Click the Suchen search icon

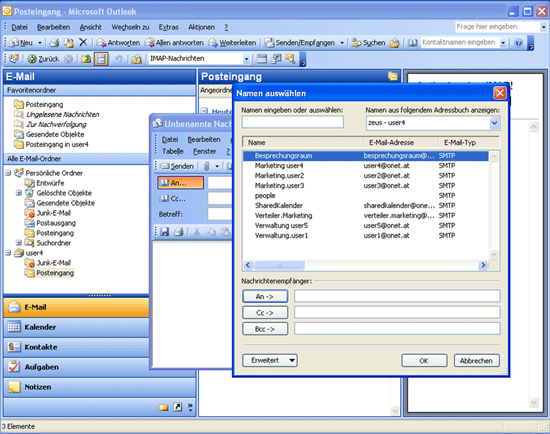pos(356,43)
